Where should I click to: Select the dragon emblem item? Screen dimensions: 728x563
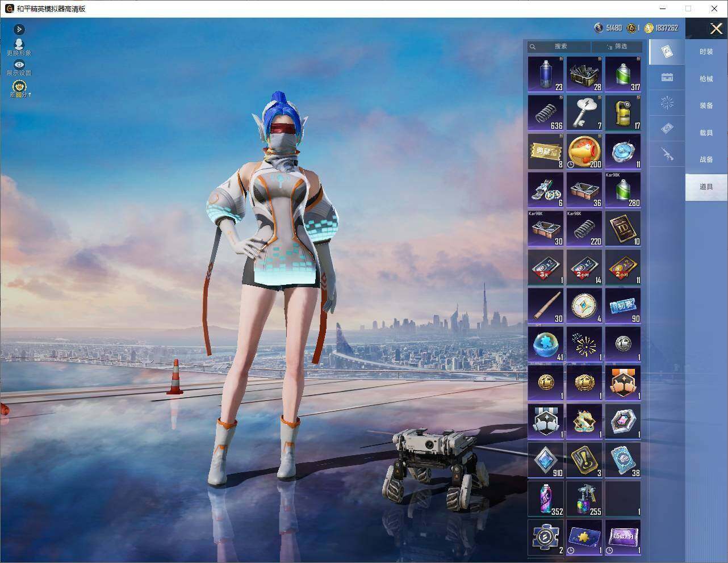click(584, 421)
